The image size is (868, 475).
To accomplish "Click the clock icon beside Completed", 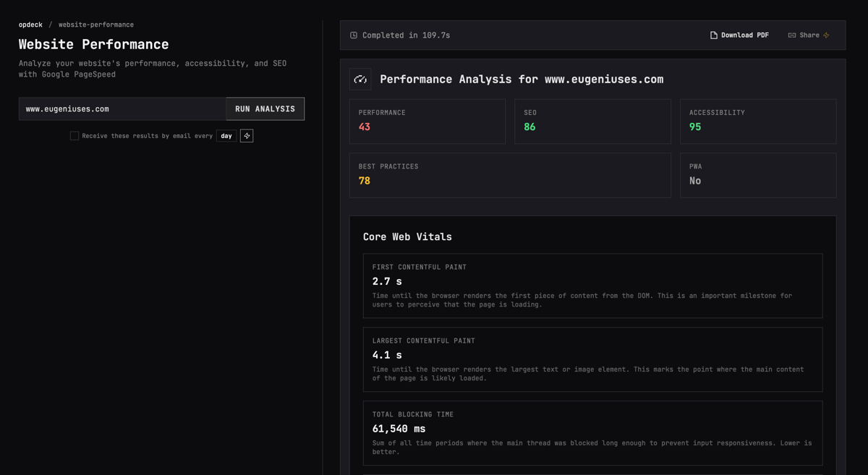I will pyautogui.click(x=354, y=35).
